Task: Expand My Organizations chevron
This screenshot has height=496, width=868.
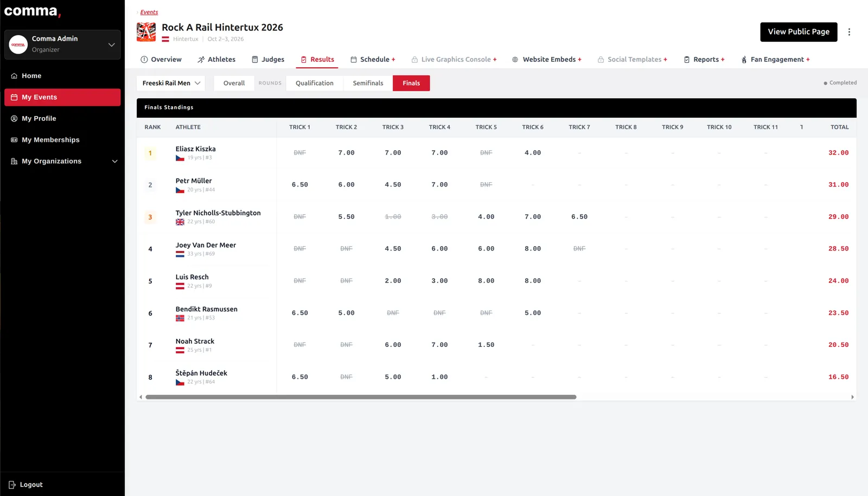Action: 114,161
